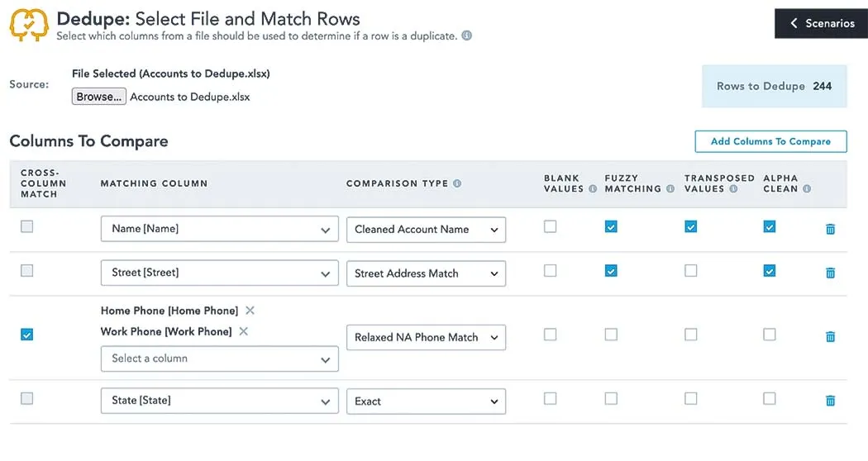Open the State [State] matching column dropdown
Viewport: 868px width, 461px height.
(x=219, y=401)
